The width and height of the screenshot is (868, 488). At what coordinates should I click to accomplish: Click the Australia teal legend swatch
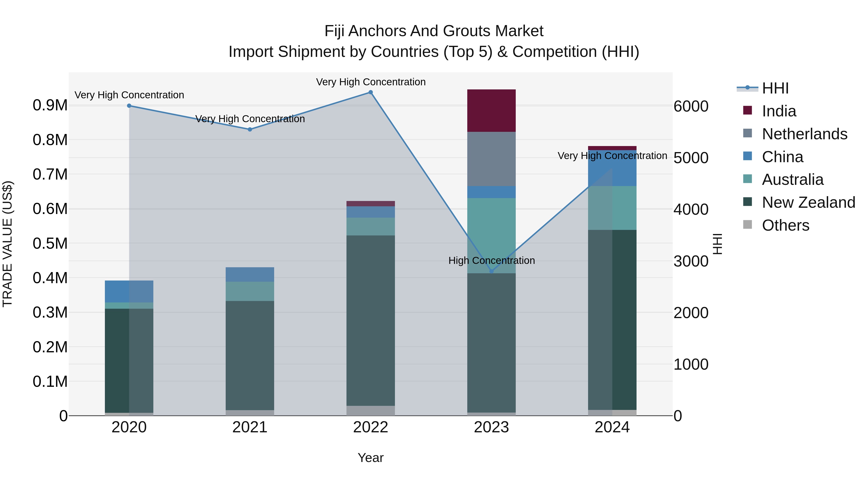[747, 179]
